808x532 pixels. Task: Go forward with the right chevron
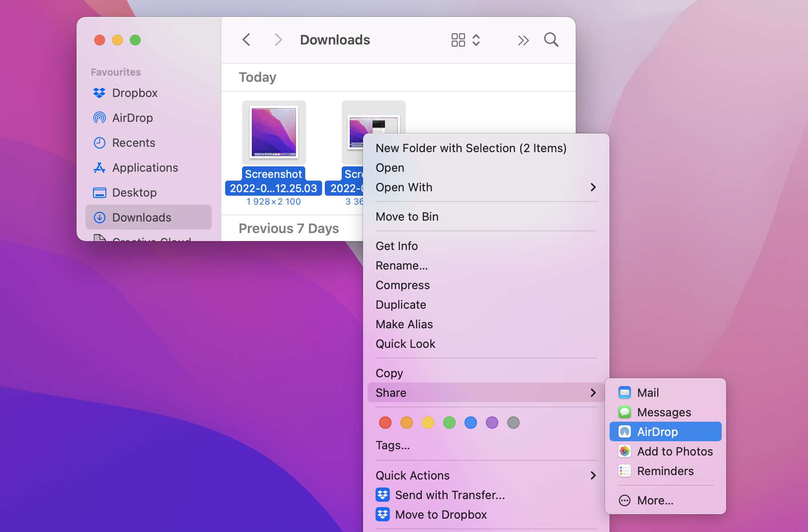click(x=278, y=40)
